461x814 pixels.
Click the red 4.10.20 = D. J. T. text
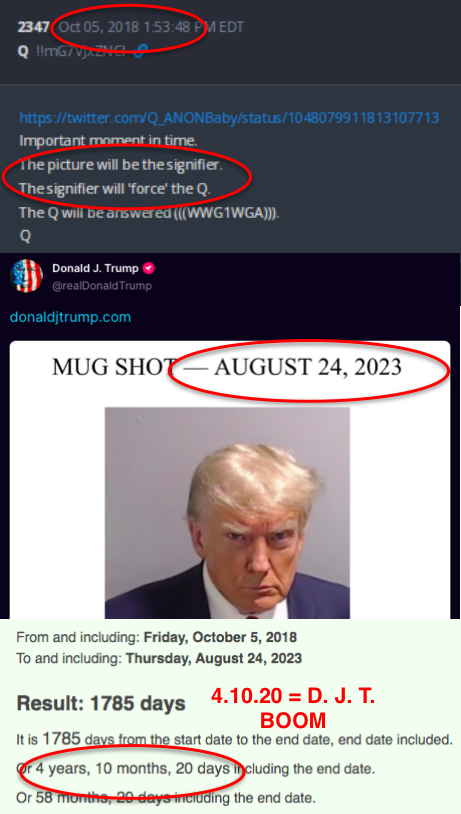tap(293, 696)
